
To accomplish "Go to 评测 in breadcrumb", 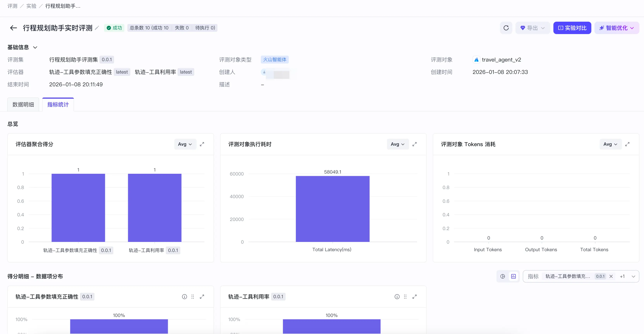I will pyautogui.click(x=12, y=6).
